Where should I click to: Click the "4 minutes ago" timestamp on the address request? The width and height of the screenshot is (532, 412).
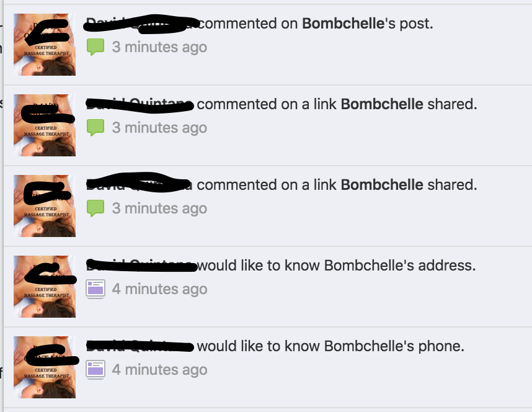[x=159, y=289]
